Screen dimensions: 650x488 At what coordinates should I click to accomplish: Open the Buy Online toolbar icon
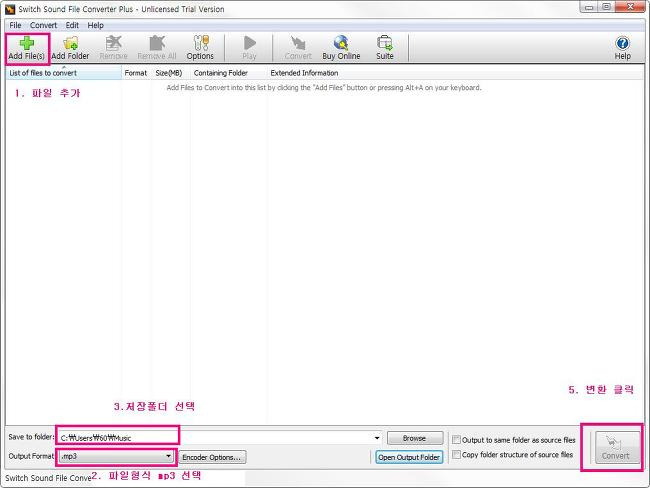[x=341, y=48]
